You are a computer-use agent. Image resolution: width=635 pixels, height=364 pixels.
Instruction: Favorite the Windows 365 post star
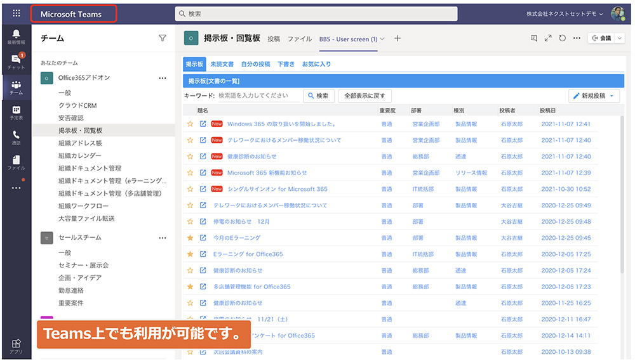tap(190, 124)
